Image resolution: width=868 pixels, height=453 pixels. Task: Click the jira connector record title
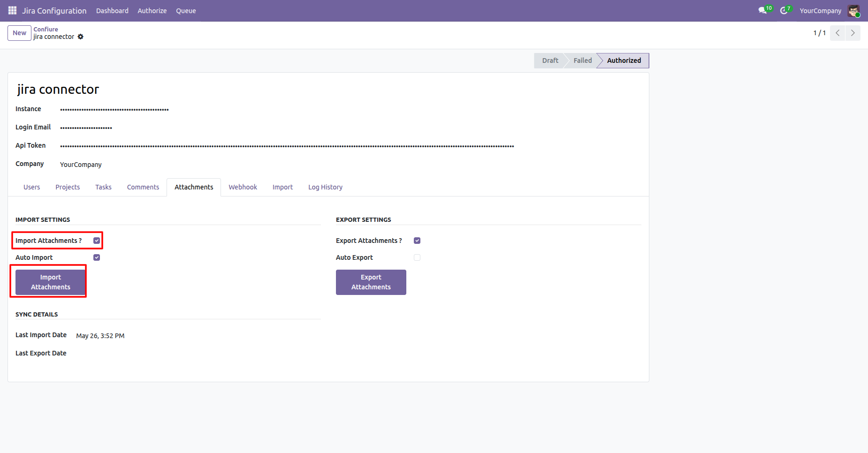(x=58, y=89)
